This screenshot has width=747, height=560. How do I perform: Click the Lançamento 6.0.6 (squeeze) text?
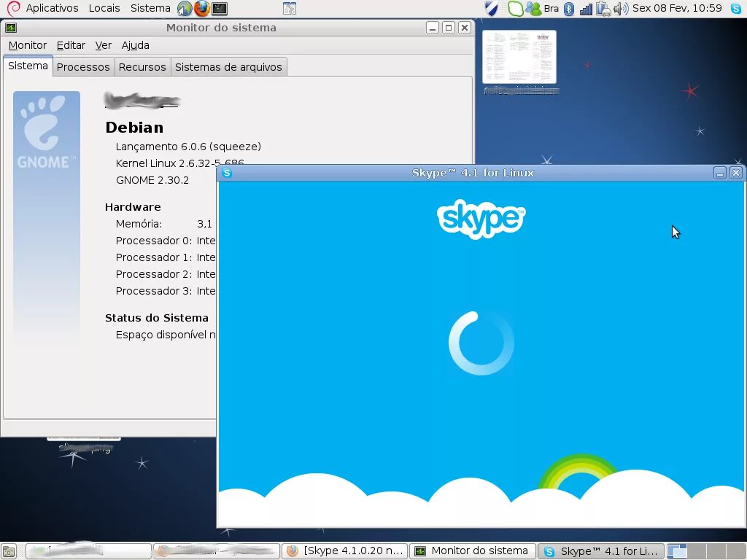click(188, 146)
